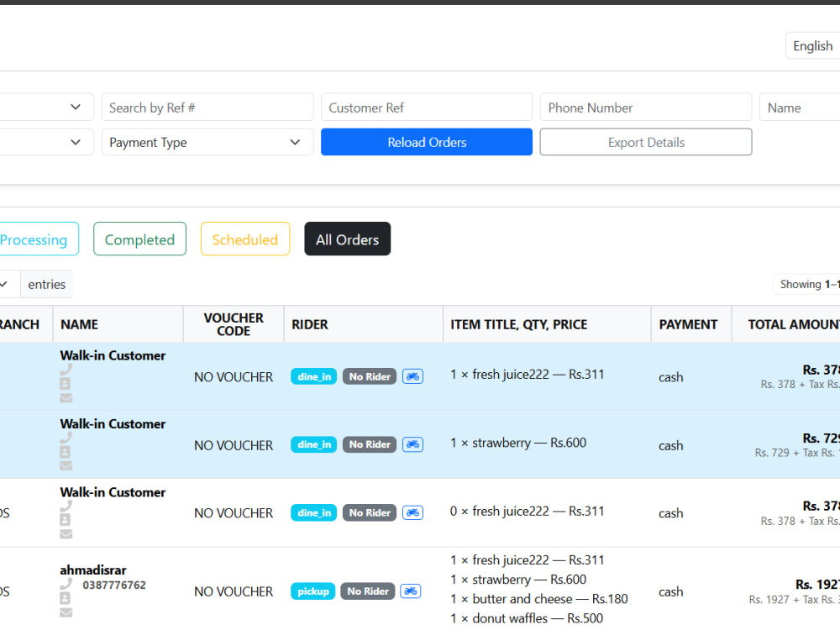The width and height of the screenshot is (840, 630).
Task: Click NO VOUCHER in ahmadisrar row
Action: tap(234, 591)
